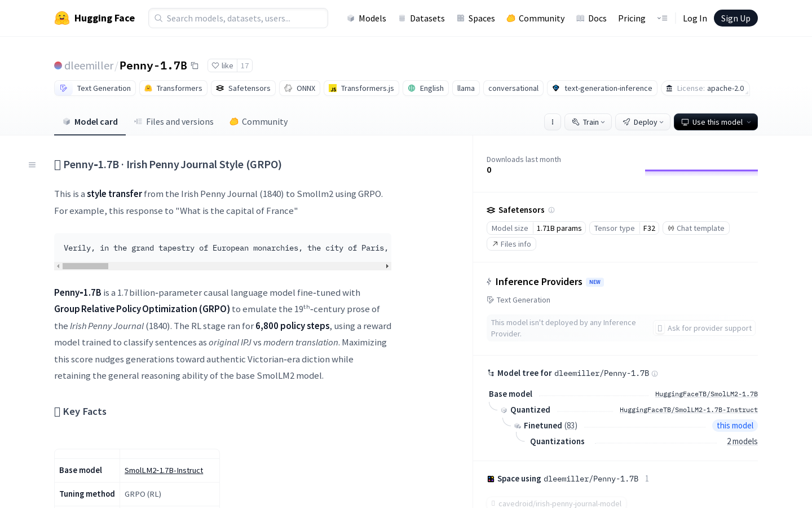812x508 pixels.
Task: Select conversational tag
Action: 513,88
